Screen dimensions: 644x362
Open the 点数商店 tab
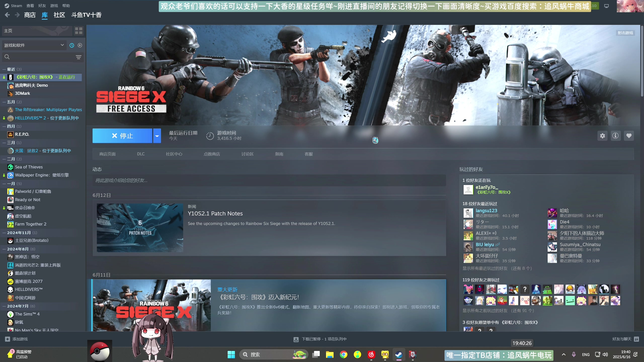pos(212,154)
